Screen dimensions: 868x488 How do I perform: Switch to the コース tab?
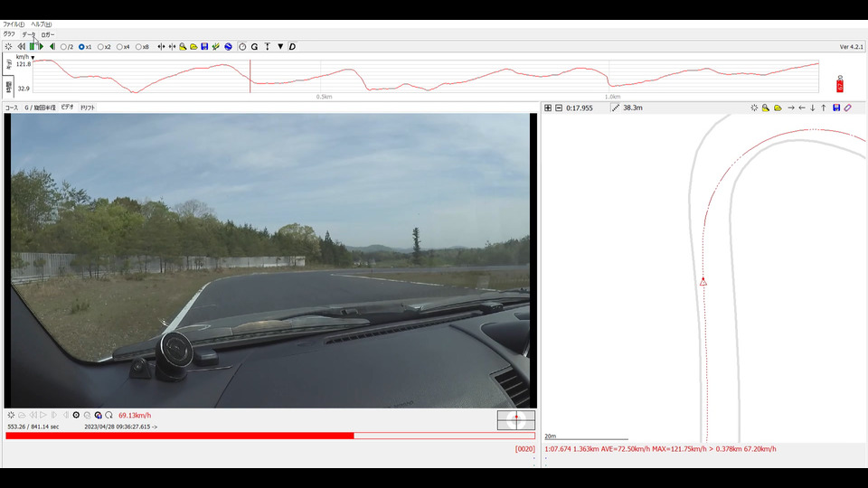pos(12,108)
